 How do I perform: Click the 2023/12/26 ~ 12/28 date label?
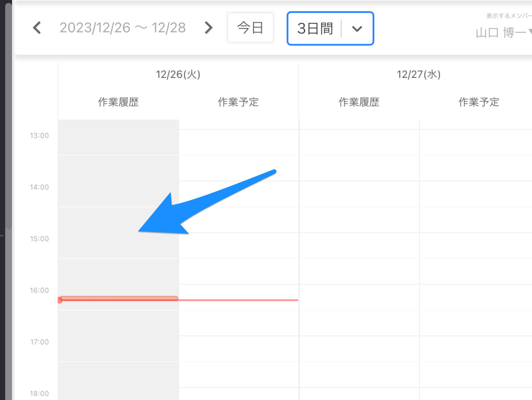click(x=122, y=28)
